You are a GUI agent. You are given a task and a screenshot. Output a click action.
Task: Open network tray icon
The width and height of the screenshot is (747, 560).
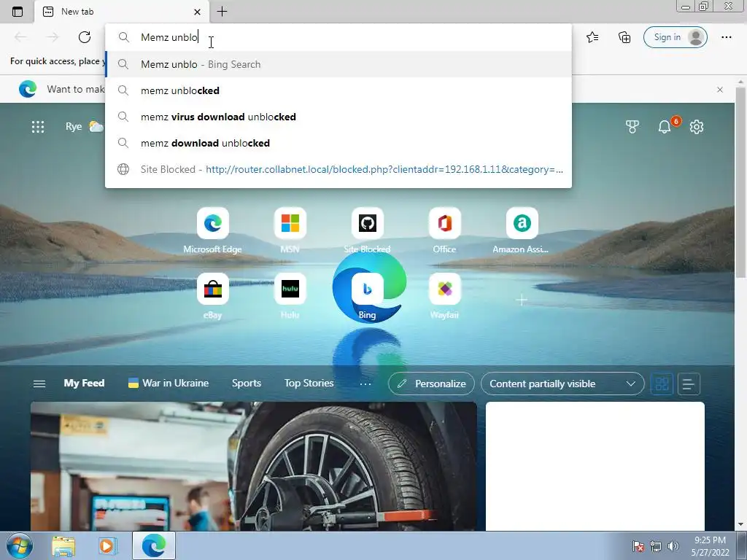656,546
